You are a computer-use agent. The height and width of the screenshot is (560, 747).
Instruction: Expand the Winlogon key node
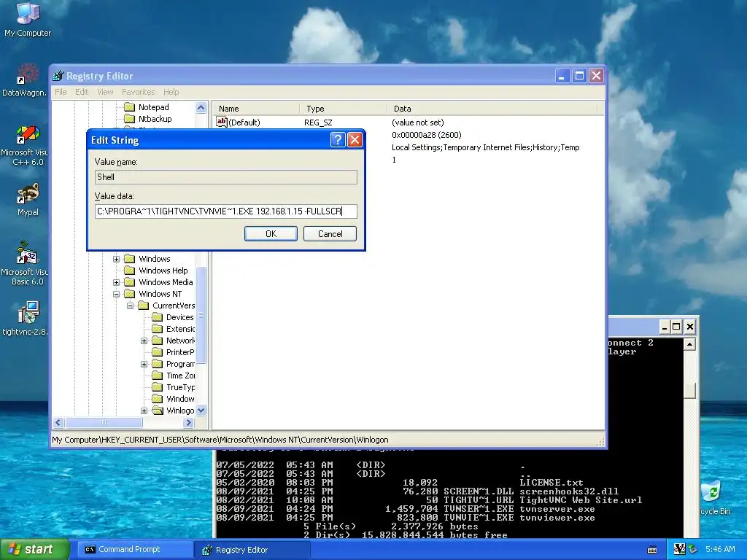click(x=144, y=411)
